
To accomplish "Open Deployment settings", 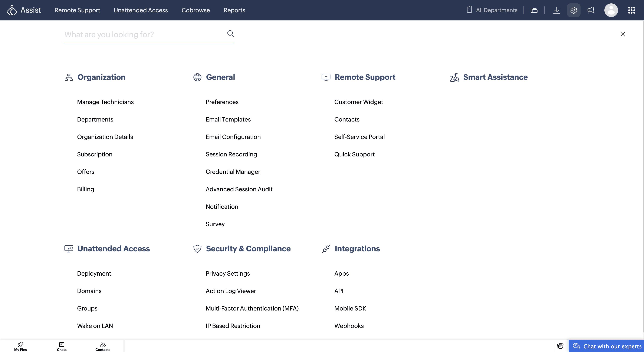I will tap(94, 273).
